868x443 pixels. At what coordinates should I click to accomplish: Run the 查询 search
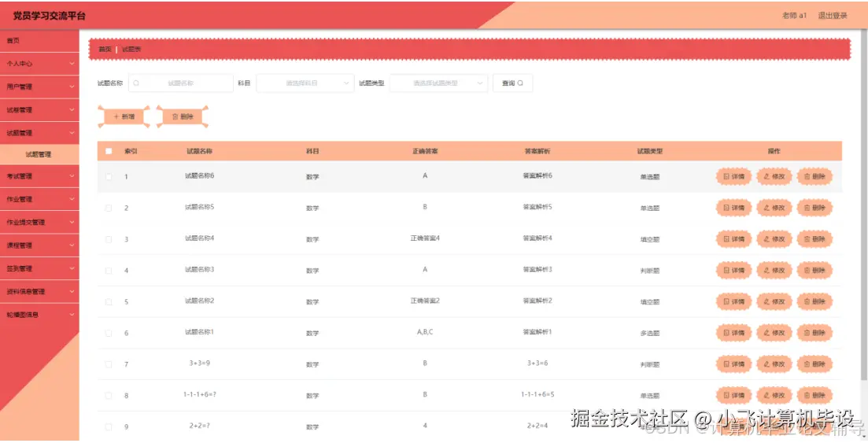[x=512, y=83]
